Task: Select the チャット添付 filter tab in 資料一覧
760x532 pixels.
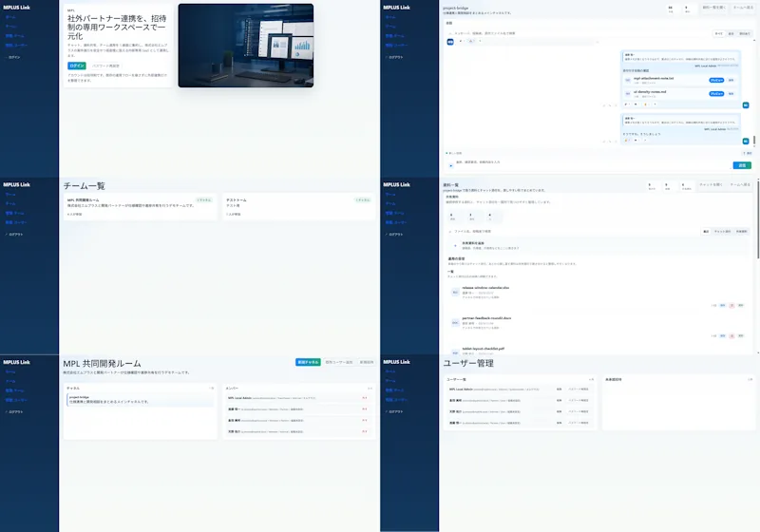Action: (x=722, y=231)
